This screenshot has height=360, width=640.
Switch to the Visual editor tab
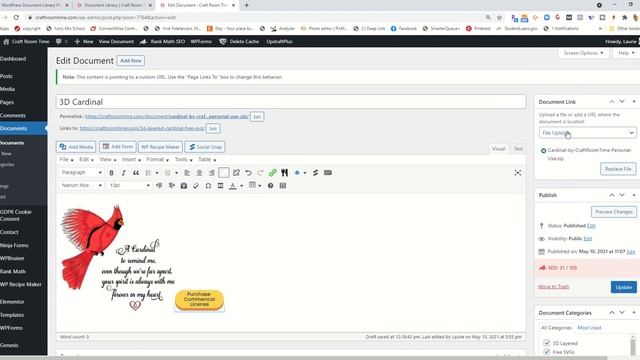tap(498, 149)
